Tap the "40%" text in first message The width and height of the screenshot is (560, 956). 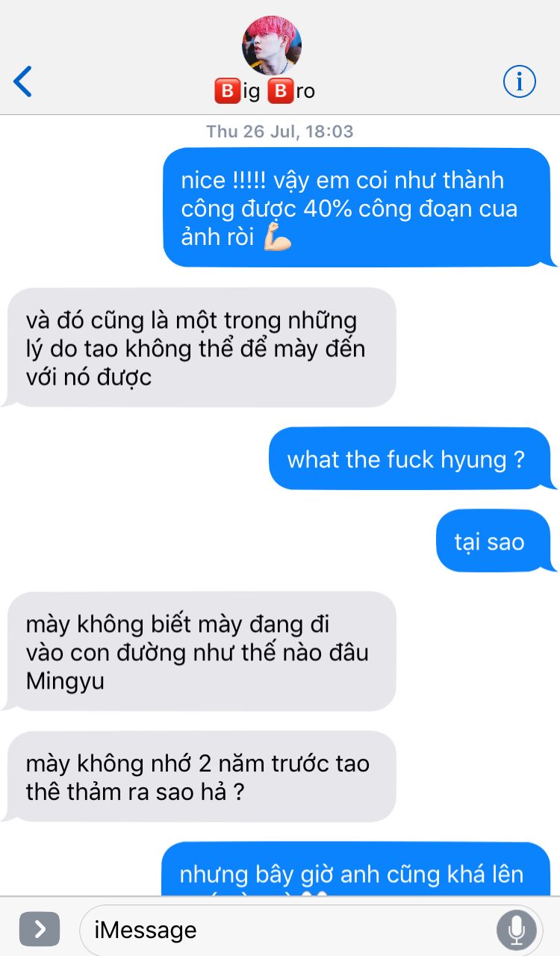point(329,208)
